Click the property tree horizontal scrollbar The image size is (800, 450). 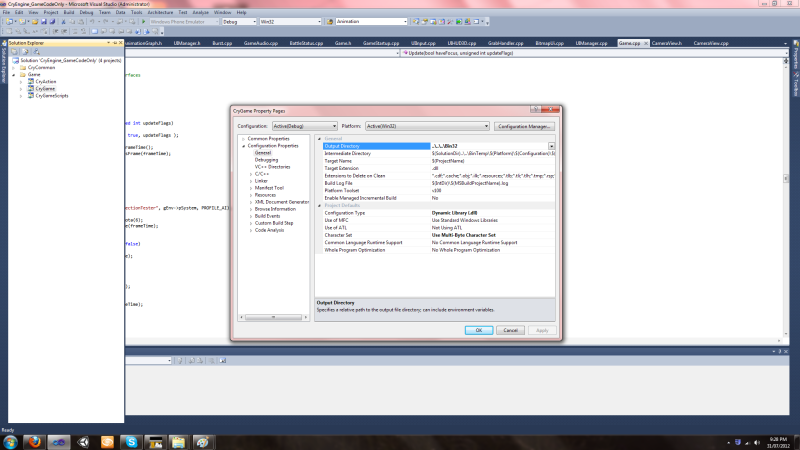273,317
